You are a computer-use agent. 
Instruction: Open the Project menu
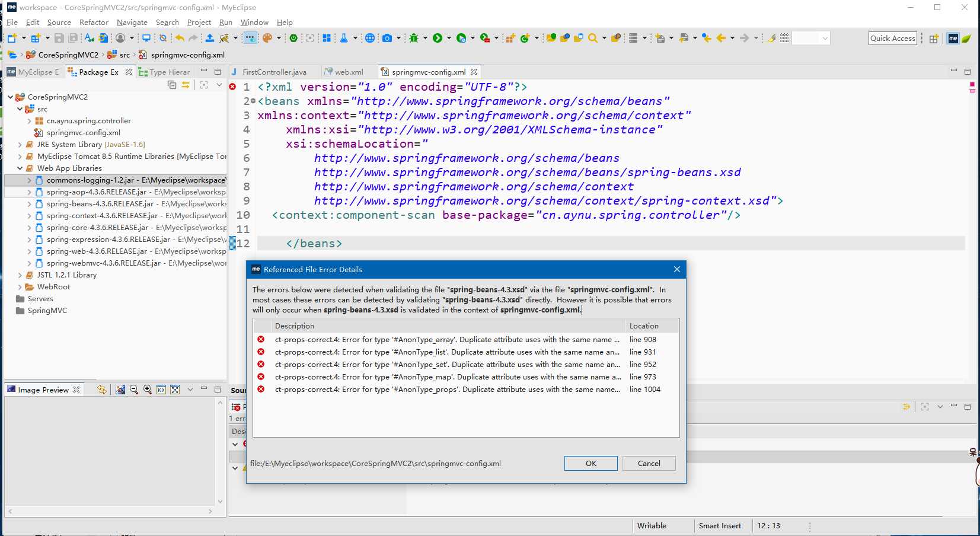coord(199,22)
